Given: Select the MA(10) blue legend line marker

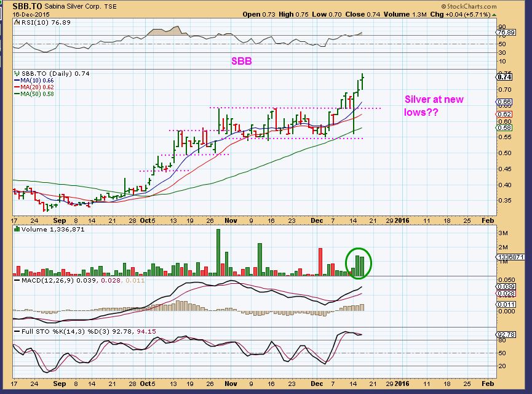Looking at the screenshot, I should [17, 81].
